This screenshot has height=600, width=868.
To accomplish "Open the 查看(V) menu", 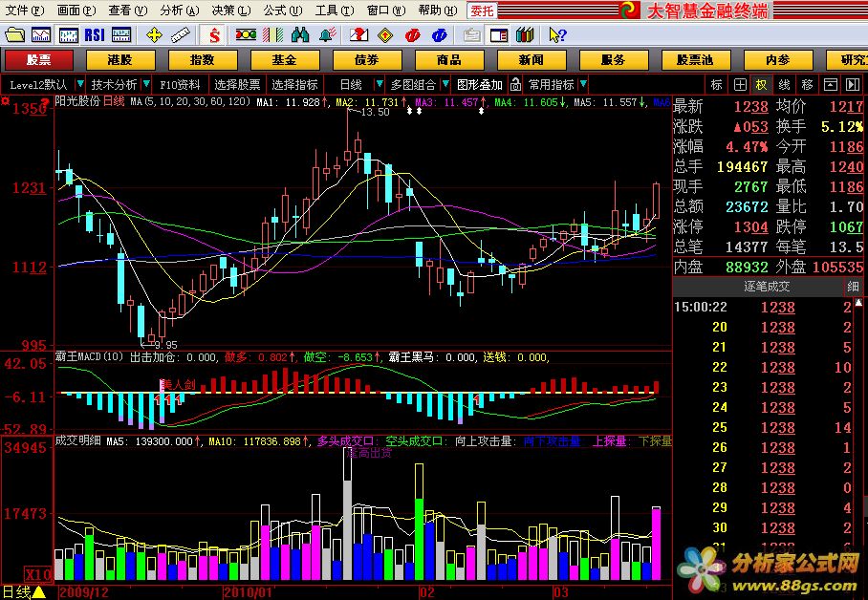I will point(128,10).
